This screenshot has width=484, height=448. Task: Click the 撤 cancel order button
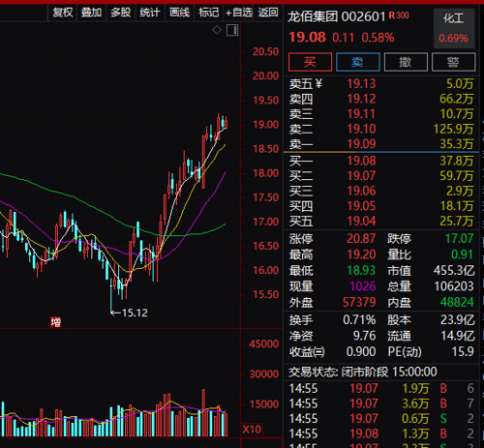click(x=406, y=62)
